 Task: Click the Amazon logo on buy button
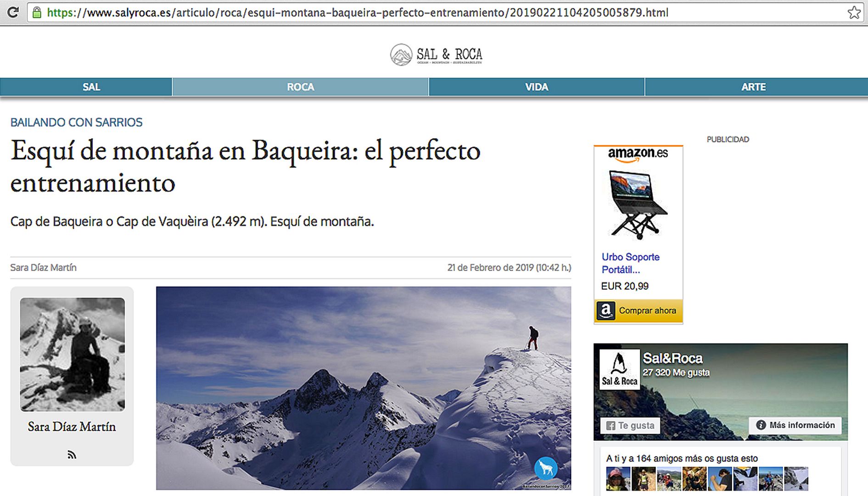click(x=605, y=311)
